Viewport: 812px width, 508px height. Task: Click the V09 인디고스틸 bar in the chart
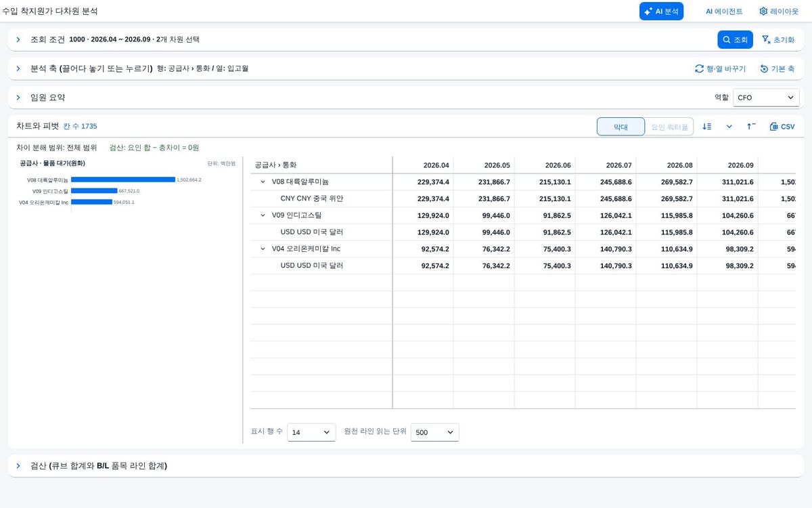point(94,191)
